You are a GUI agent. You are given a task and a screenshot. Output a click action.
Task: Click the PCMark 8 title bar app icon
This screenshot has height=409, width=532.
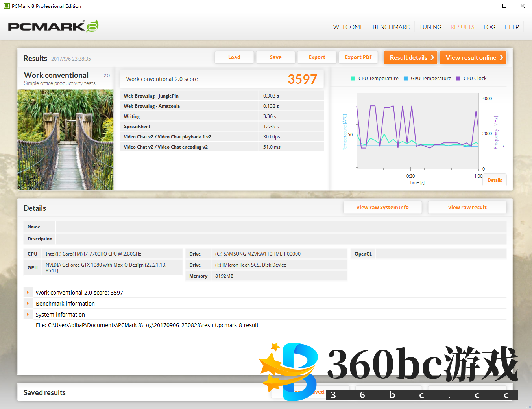(x=6, y=6)
